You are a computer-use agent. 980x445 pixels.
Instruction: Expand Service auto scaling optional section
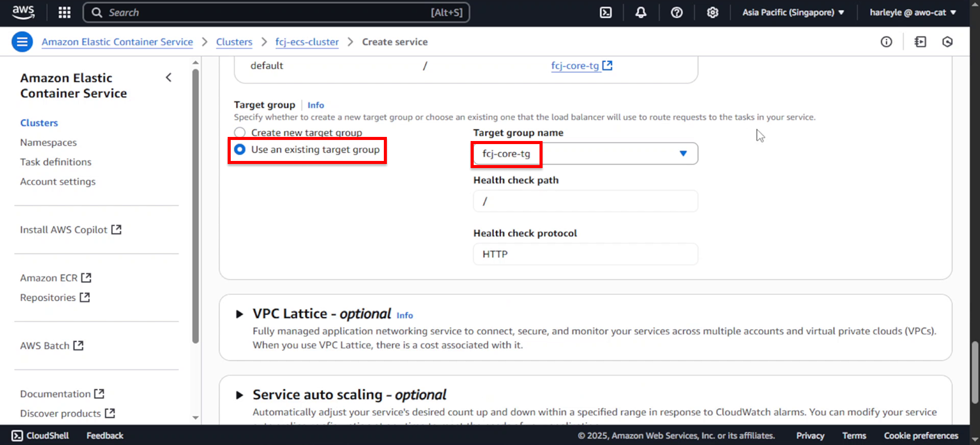pos(239,395)
